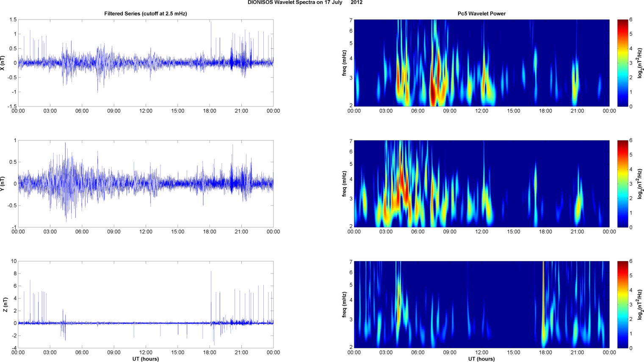Click the colorbar beside the X wavelet spectrum
Screen dimensions: 644x362
click(x=622, y=63)
